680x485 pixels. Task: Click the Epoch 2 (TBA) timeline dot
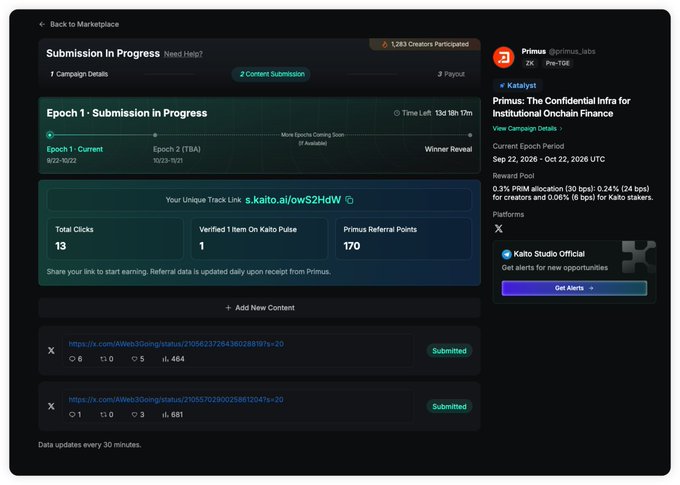155,135
